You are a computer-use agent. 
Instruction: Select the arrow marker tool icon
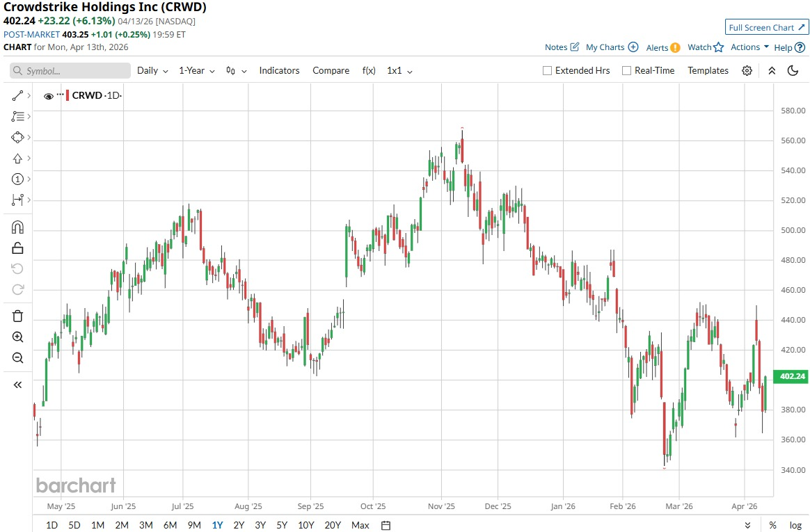tap(17, 159)
